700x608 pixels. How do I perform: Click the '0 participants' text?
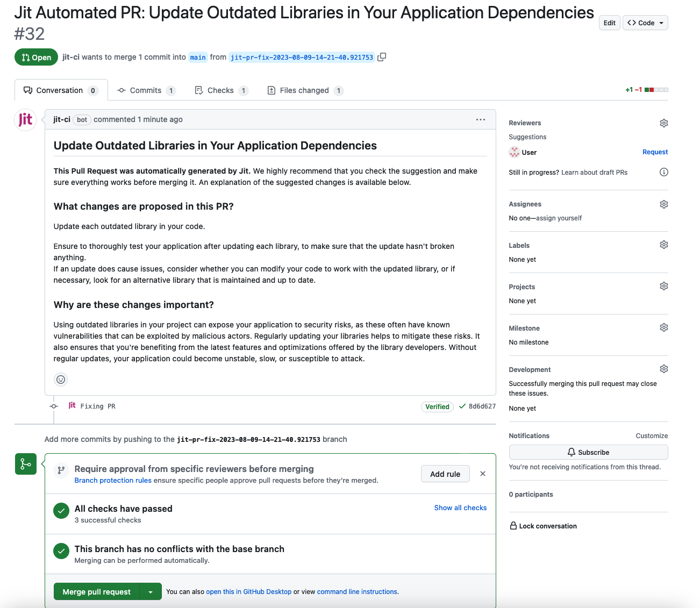[531, 495]
